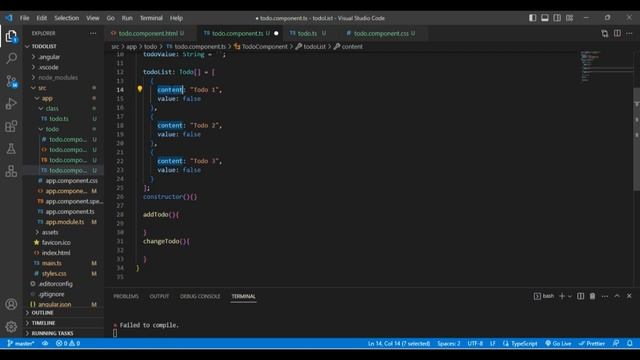
Task: Click TypeScript language mode in status bar
Action: [x=520, y=343]
